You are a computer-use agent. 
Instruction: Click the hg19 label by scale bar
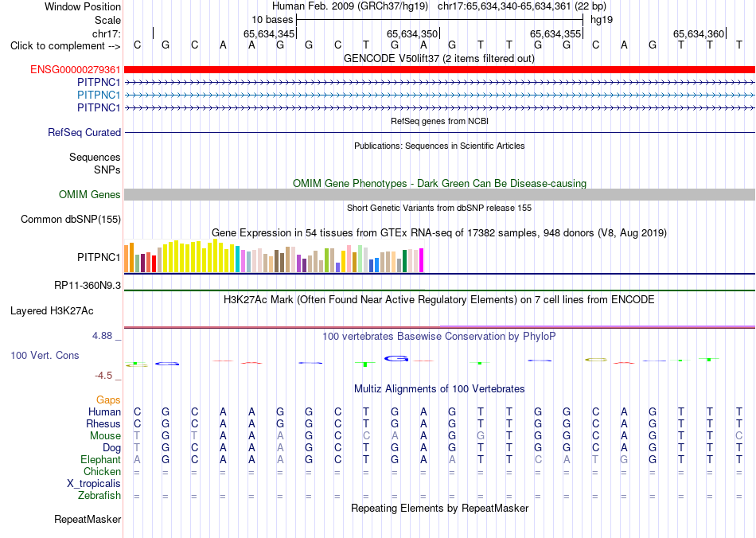(x=602, y=20)
